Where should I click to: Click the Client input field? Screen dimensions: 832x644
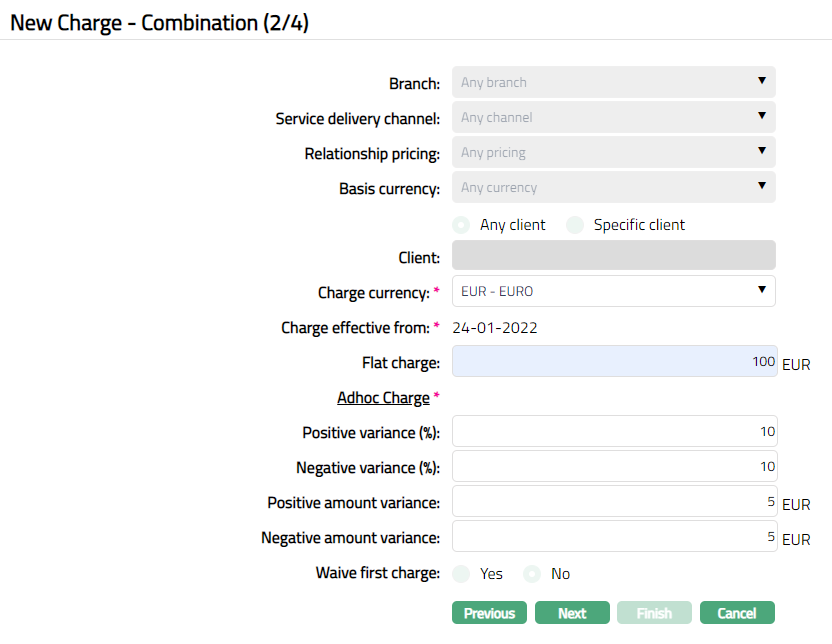click(613, 256)
